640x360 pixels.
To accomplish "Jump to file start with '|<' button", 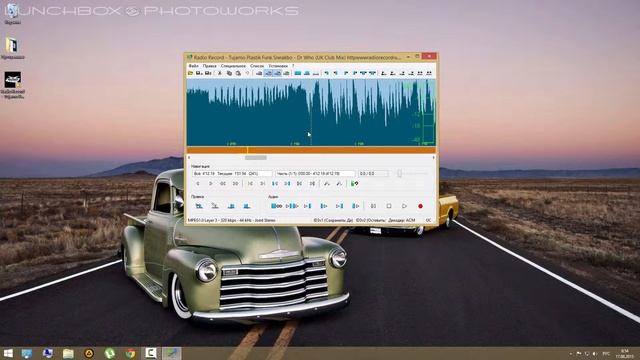I will tap(250, 184).
